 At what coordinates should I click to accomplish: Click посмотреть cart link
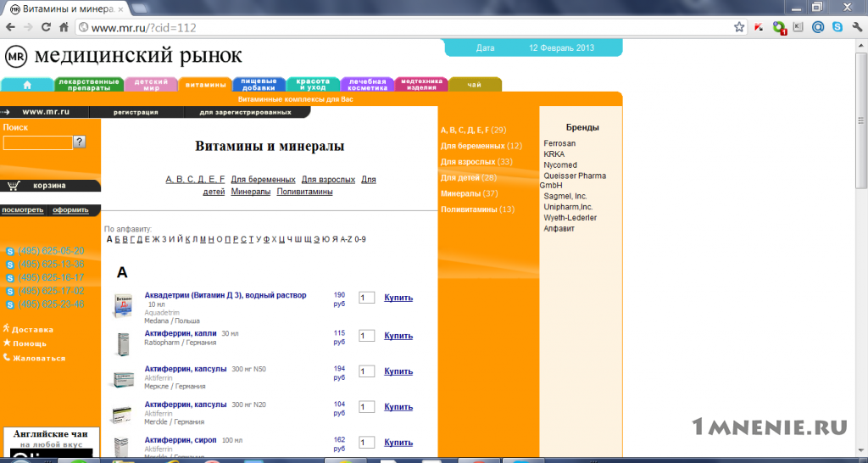(x=23, y=210)
